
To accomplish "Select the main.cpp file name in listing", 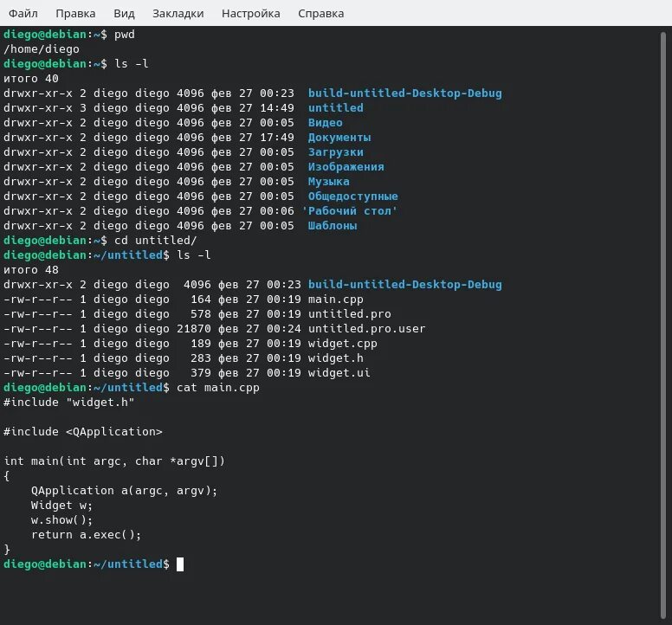I will (x=336, y=299).
